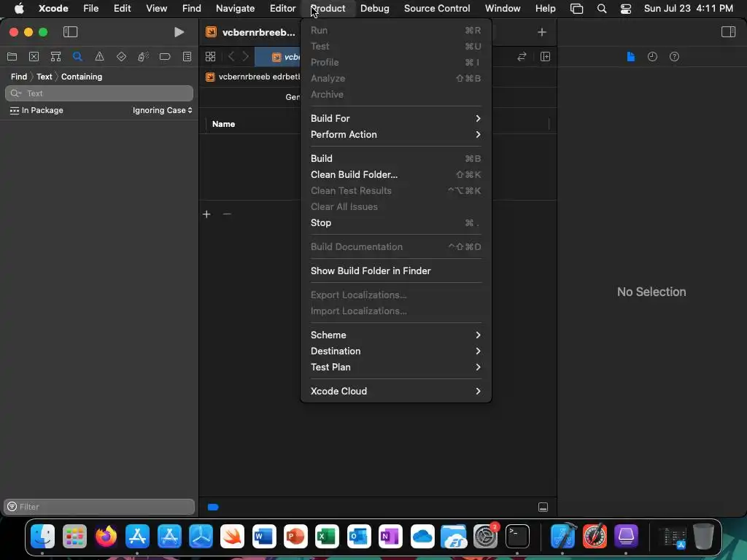
Task: Click the Name column header
Action: 223,124
